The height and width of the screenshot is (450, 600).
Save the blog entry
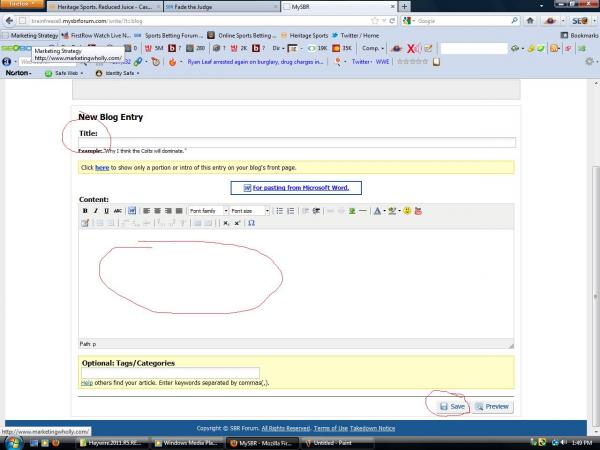452,406
